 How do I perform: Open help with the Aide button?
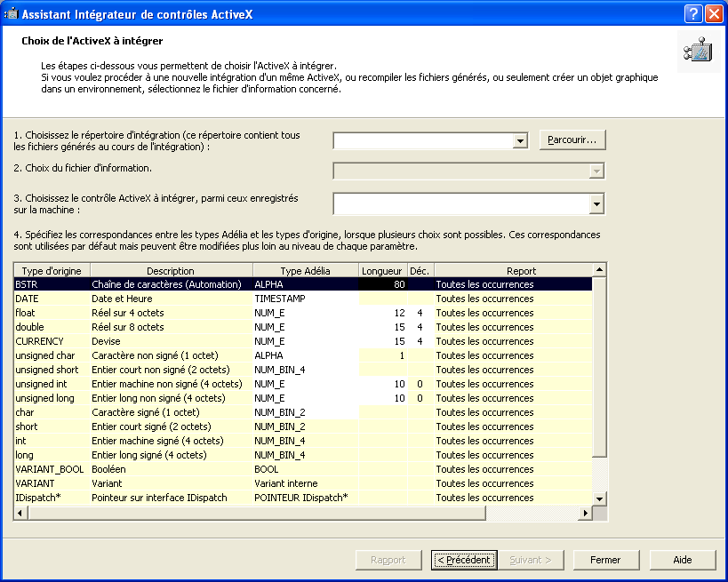click(682, 560)
